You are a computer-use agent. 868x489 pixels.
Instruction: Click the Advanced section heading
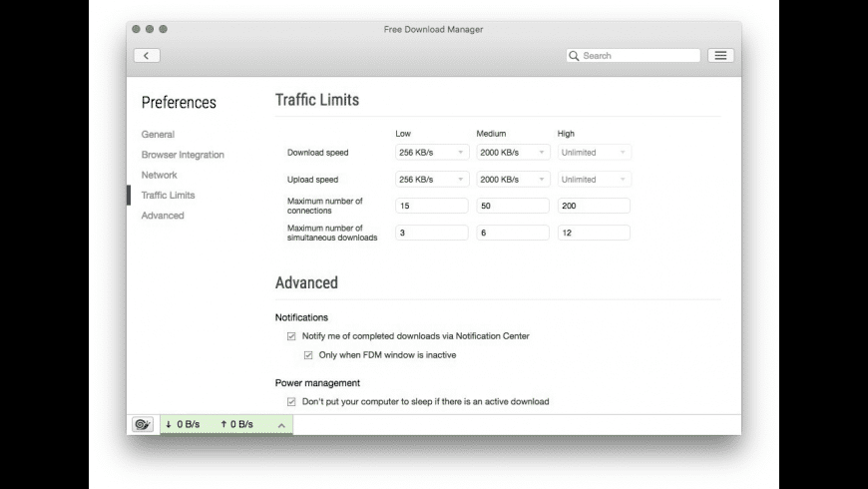pyautogui.click(x=306, y=282)
